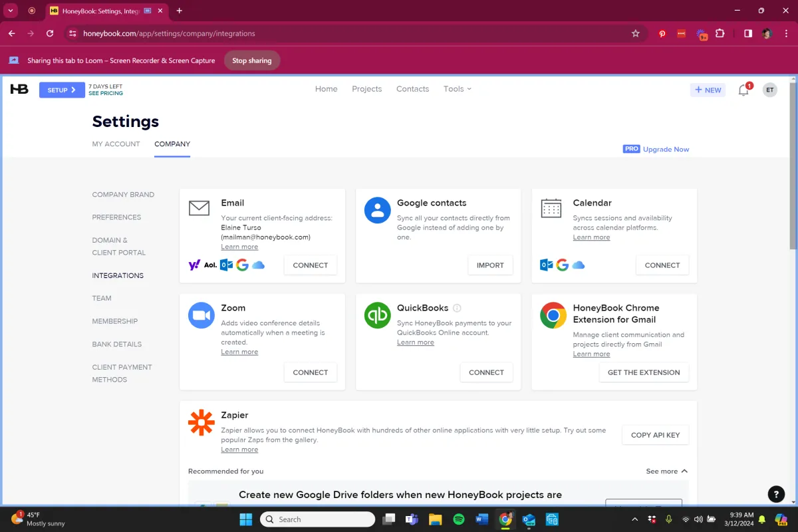Viewport: 798px width, 532px height.
Task: Open Chrome's three-dot menu
Action: (x=785, y=33)
